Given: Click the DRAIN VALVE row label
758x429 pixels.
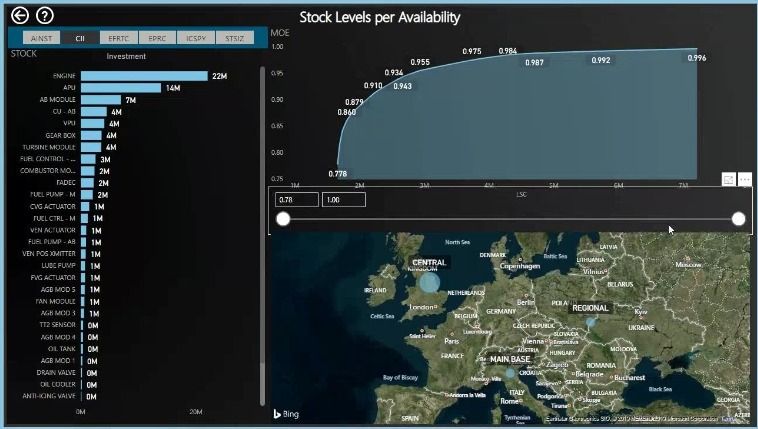Looking at the screenshot, I should tap(56, 372).
